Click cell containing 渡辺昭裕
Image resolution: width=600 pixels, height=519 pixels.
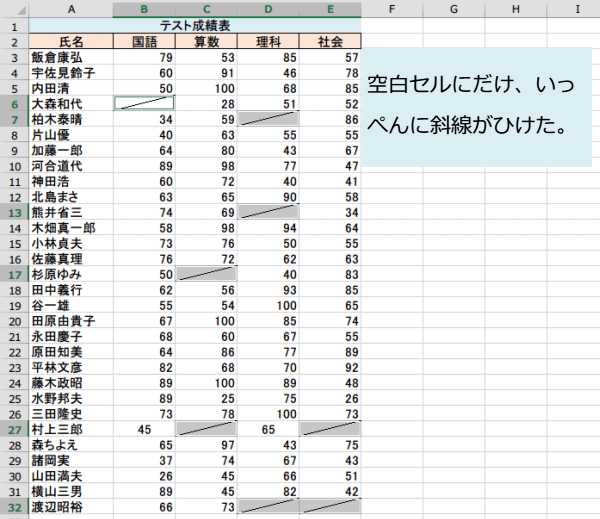coord(71,507)
